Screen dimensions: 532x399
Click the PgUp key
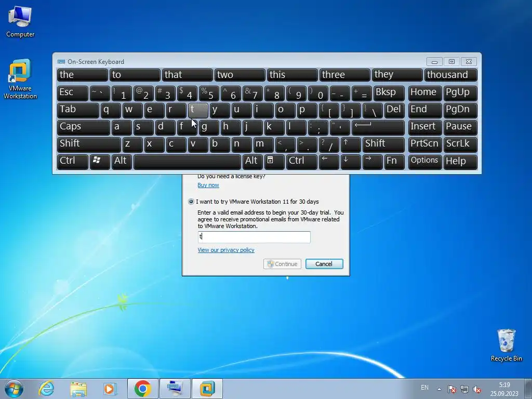tap(460, 94)
